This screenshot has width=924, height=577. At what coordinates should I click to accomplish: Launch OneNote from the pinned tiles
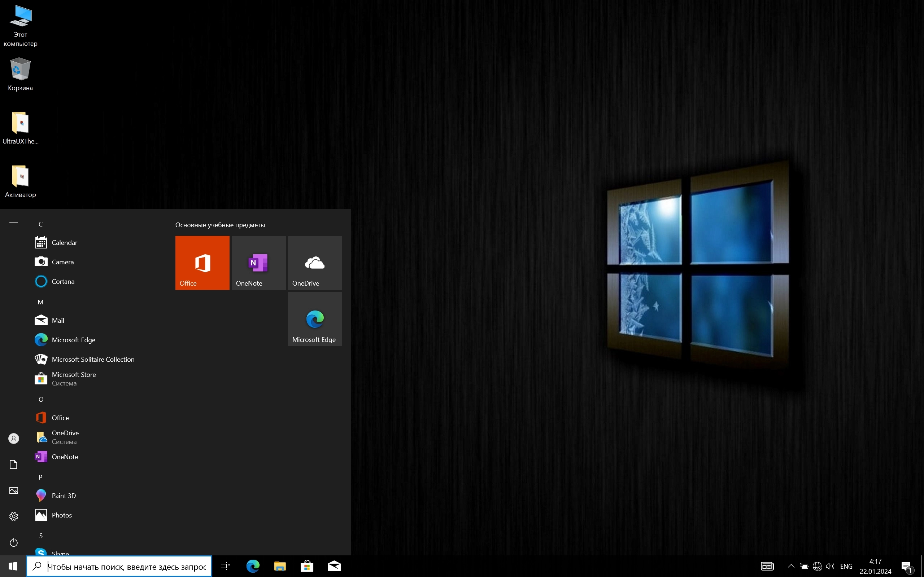258,263
